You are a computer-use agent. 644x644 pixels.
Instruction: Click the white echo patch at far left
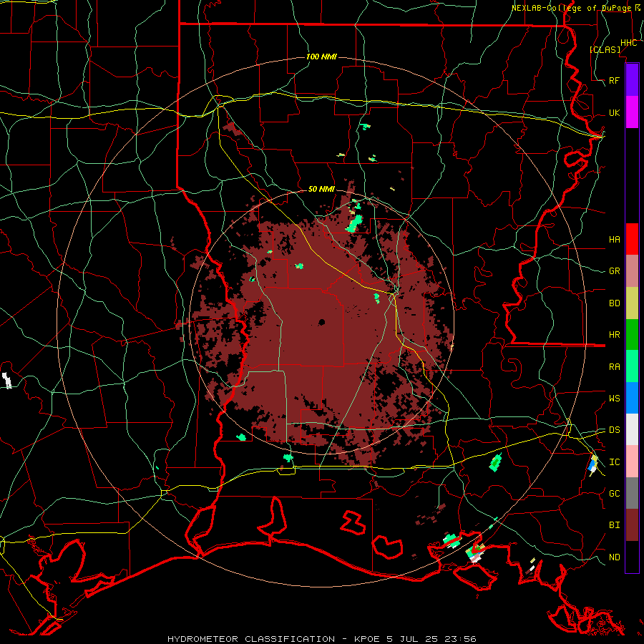click(6, 380)
